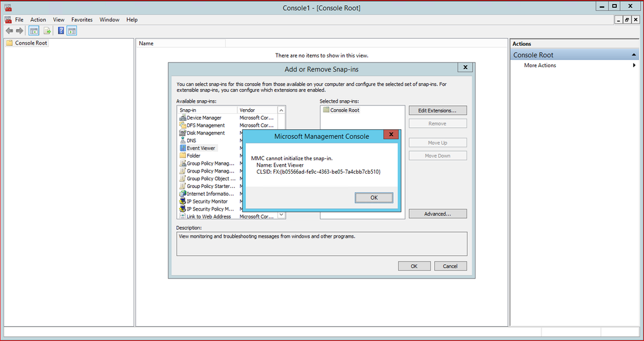
Task: Click the Advanced button
Action: click(x=438, y=214)
